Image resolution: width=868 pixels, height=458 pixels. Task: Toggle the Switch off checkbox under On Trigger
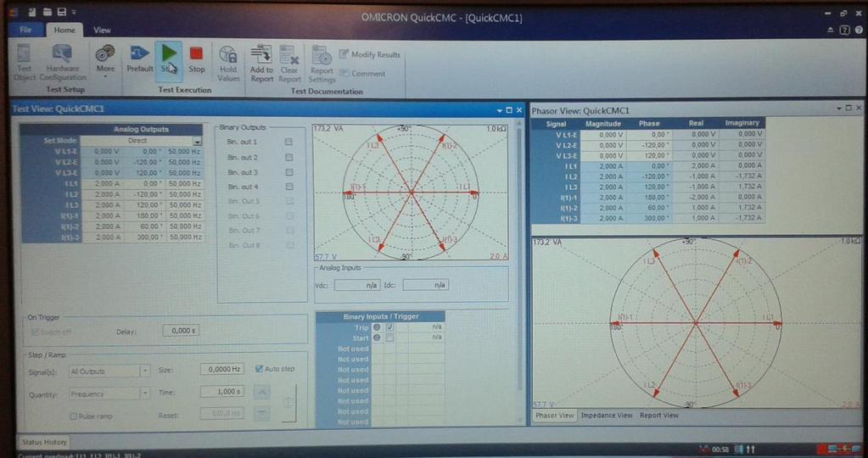click(35, 332)
